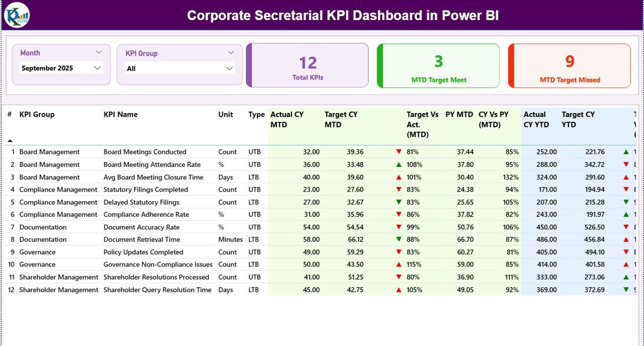Image resolution: width=644 pixels, height=346 pixels.
Task: Sort the table by the PY MTD column
Action: 459,115
